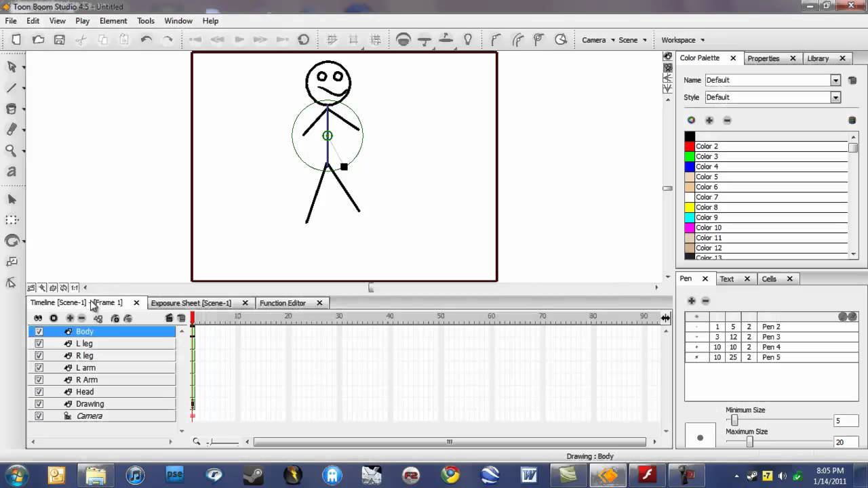The width and height of the screenshot is (868, 488).
Task: Adjust the Minimum Size slider
Action: coord(734,420)
